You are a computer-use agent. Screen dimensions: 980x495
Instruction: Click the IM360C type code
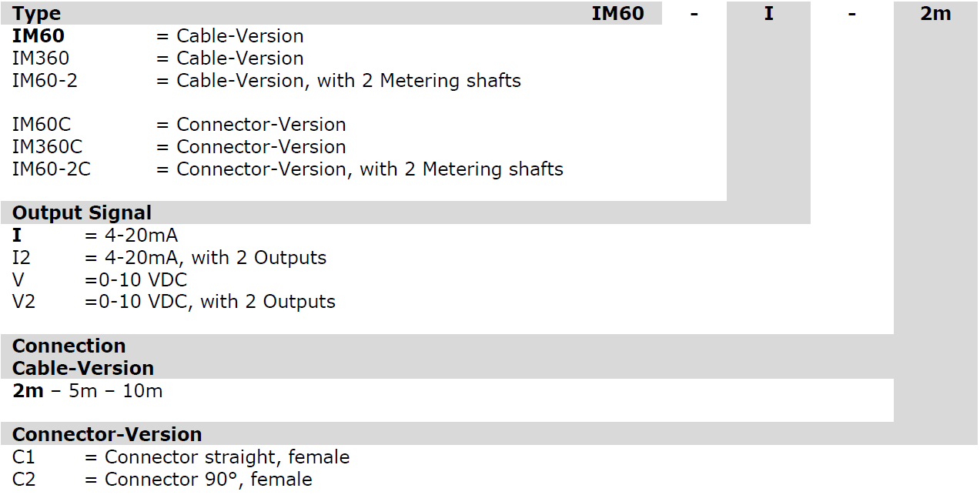[47, 147]
